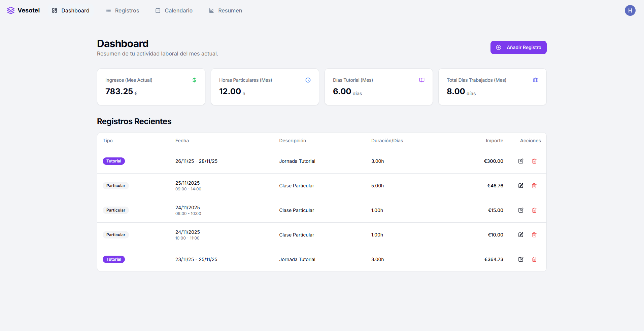Delete the €10.00 Clase Particular record
644x331 pixels.
pos(534,235)
